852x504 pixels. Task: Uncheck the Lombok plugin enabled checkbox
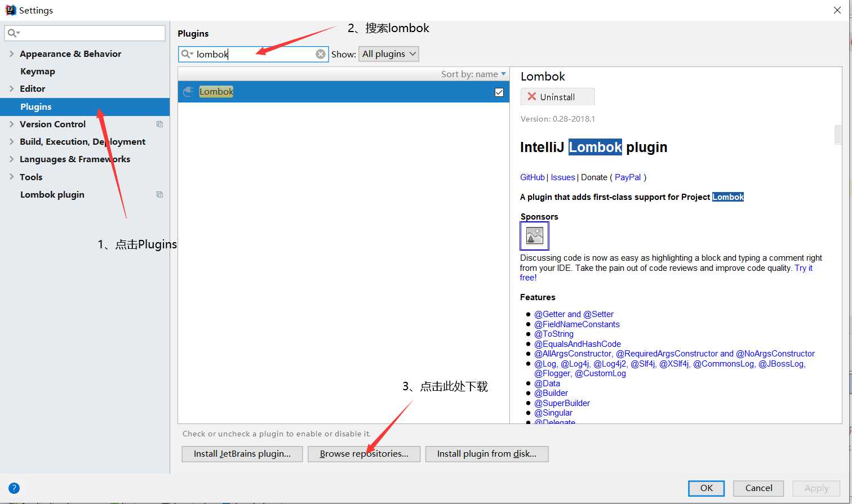coord(499,92)
